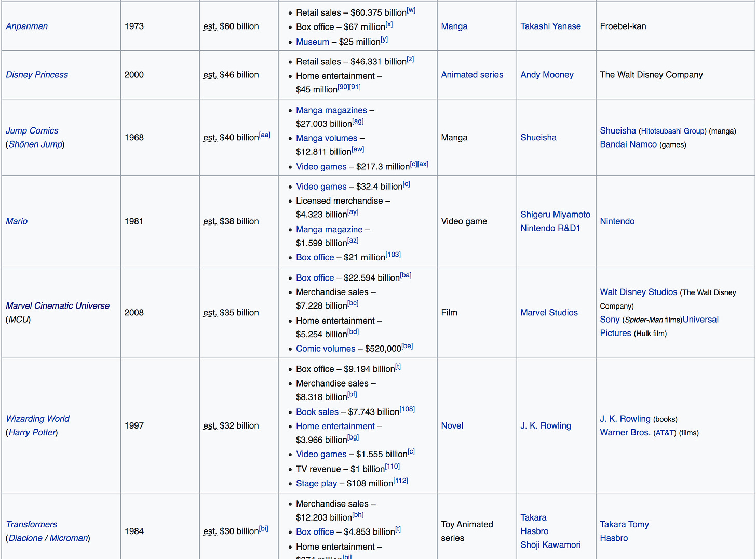Open citation [108] after Book sales
Image resolution: width=756 pixels, height=559 pixels.
click(407, 409)
